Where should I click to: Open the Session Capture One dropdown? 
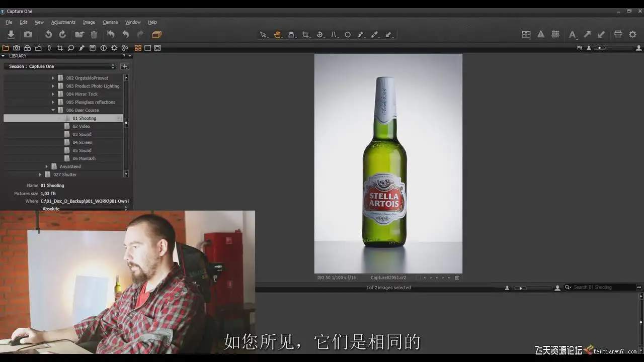(60, 66)
